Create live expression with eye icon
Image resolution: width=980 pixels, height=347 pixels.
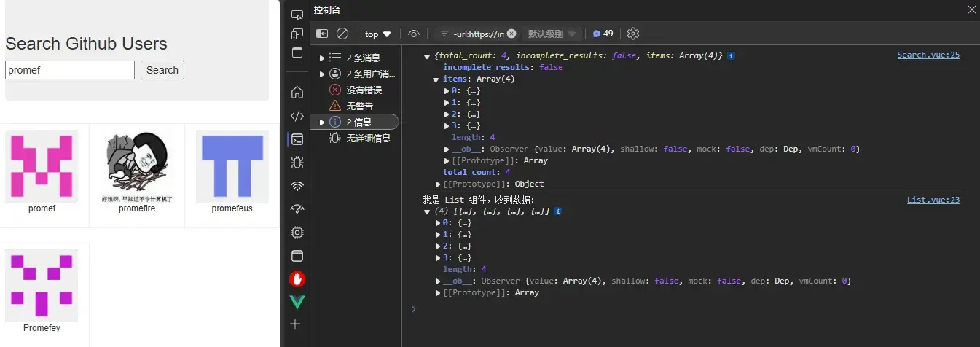(x=414, y=34)
